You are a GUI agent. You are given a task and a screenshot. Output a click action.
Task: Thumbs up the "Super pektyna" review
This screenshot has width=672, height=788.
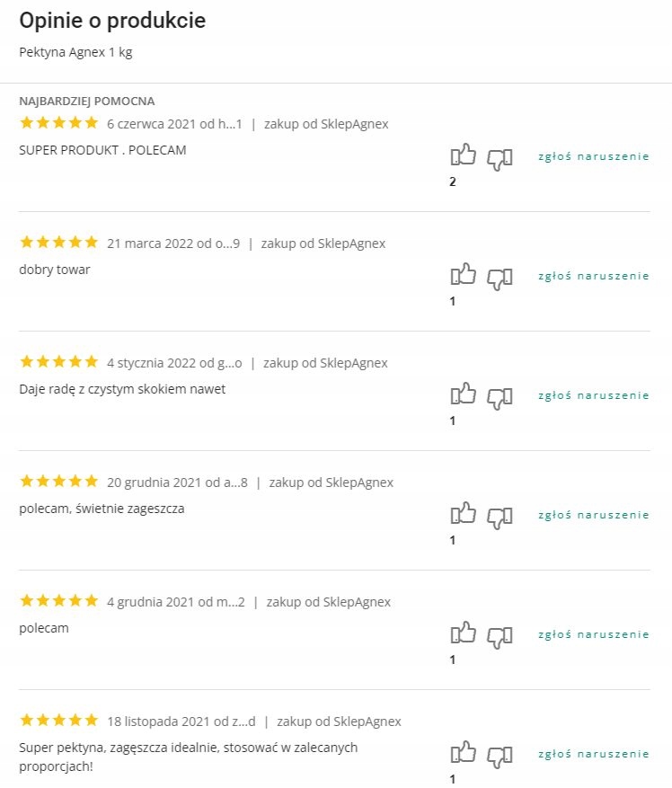point(463,752)
